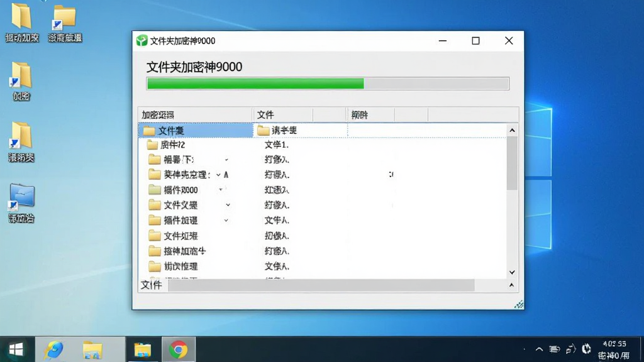Select the desktop folder shortcut with a two-character label
The height and width of the screenshot is (362, 644).
(21, 82)
